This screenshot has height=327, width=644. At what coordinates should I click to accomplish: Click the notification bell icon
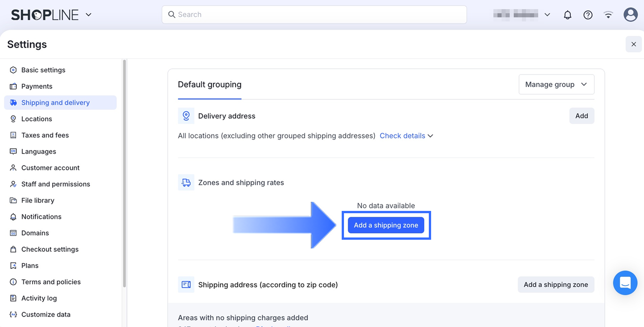[567, 15]
